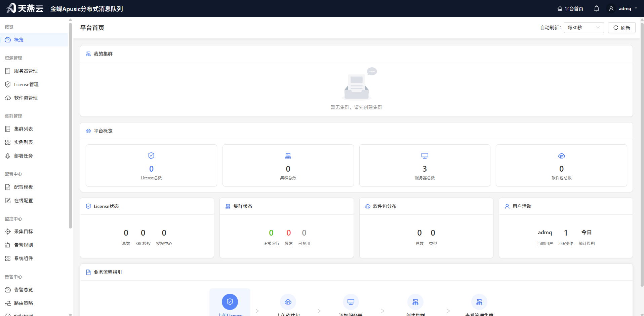Open 实例列表 menu item

click(34, 142)
